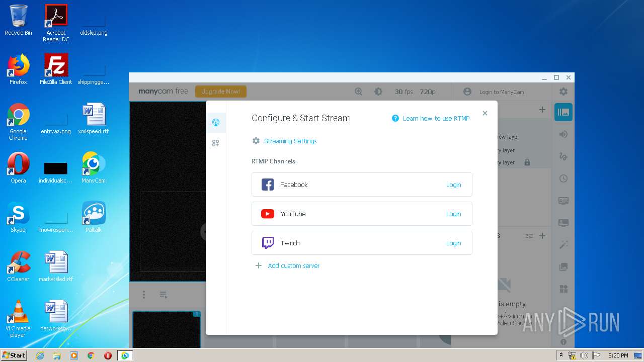The image size is (644, 362).
Task: Open ManyCam desktop shortcut
Action: point(94,167)
